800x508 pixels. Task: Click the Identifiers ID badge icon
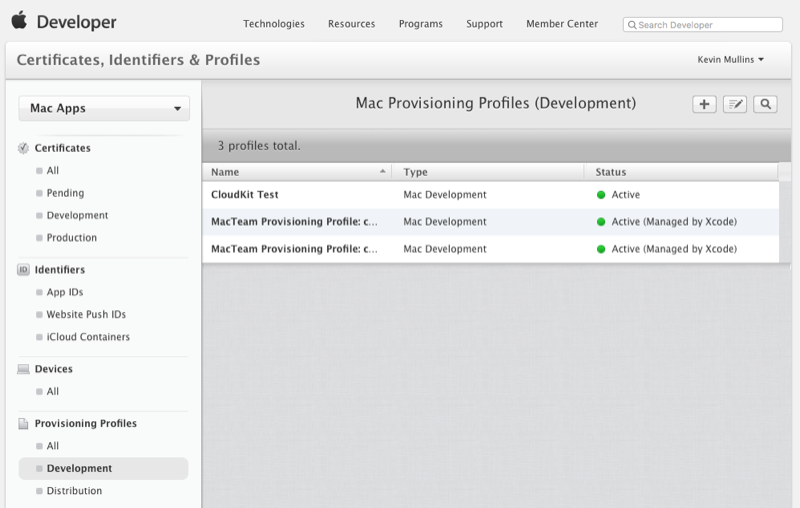(23, 269)
